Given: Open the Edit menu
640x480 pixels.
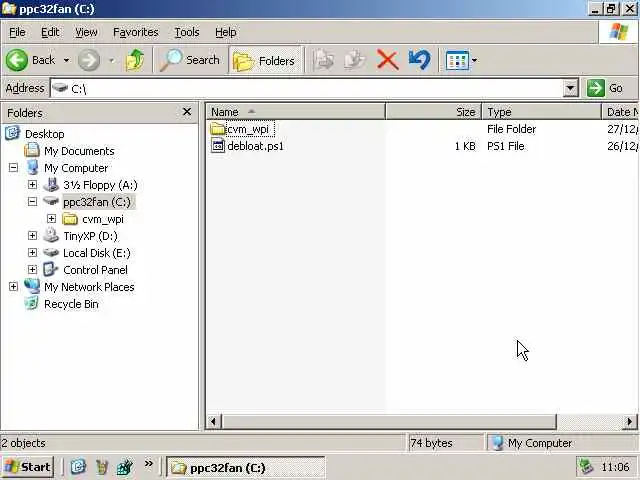Looking at the screenshot, I should tap(50, 32).
